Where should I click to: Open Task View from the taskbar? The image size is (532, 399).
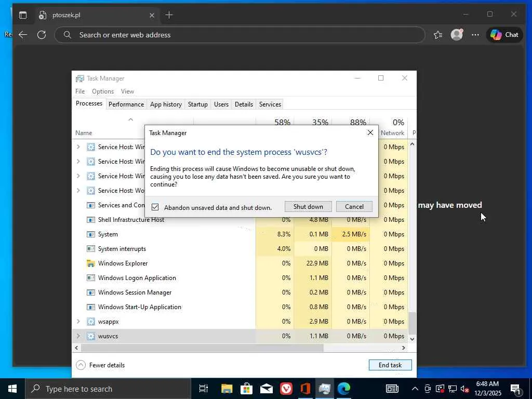coord(203,389)
